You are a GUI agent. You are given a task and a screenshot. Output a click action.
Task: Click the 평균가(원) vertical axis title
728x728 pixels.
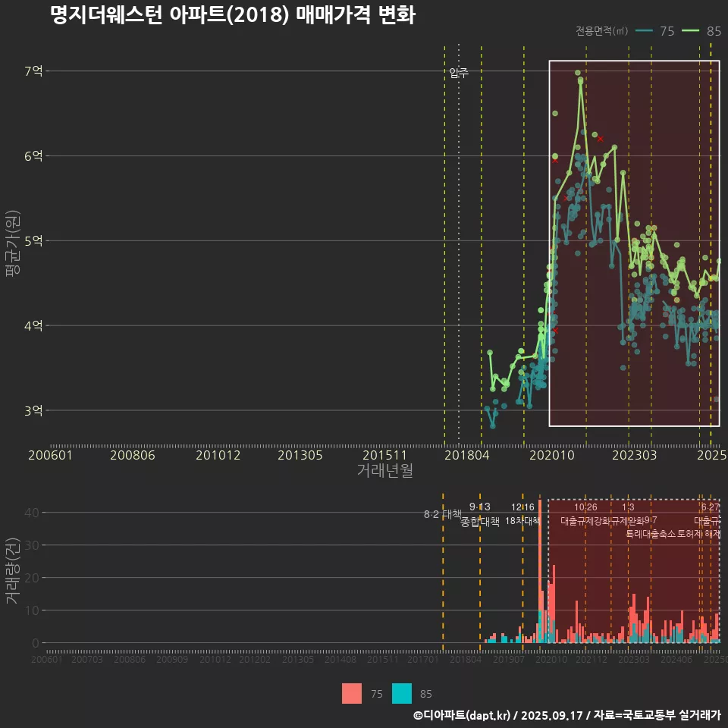[x=13, y=243]
